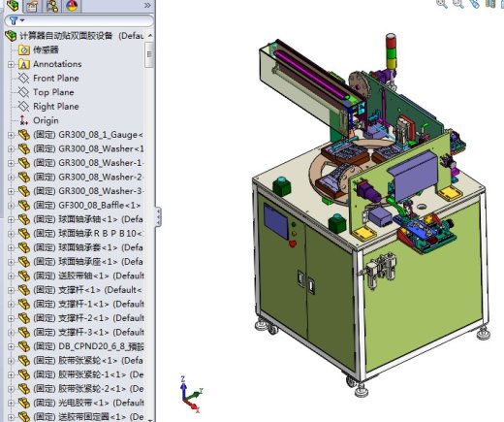Screen dimensions: 504x422
Task: Expand the GR300_08_1_Gauge component
Action: click(x=11, y=135)
